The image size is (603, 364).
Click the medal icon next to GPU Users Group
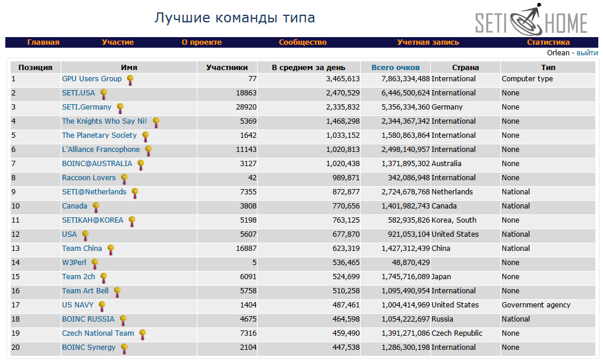click(130, 80)
